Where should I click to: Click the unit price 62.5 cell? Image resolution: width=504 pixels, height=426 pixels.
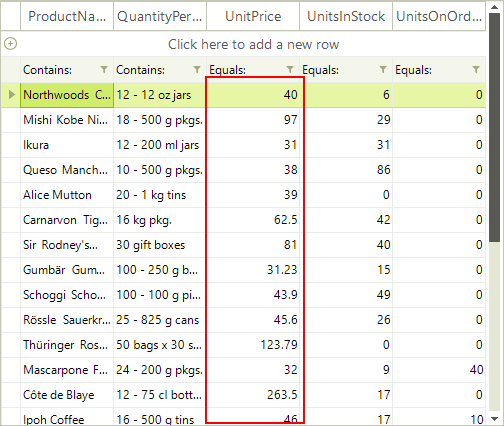pyautogui.click(x=253, y=220)
